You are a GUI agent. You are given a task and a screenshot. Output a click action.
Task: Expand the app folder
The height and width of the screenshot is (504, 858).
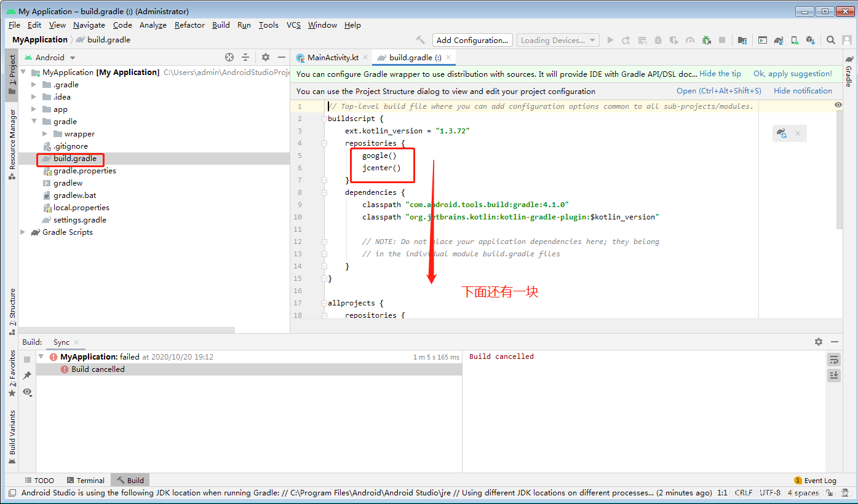34,109
